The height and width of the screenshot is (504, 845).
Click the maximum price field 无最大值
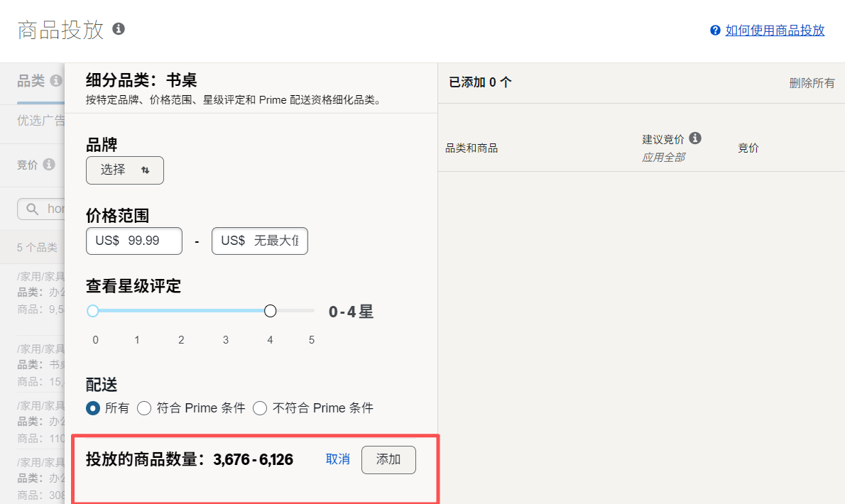[260, 241]
